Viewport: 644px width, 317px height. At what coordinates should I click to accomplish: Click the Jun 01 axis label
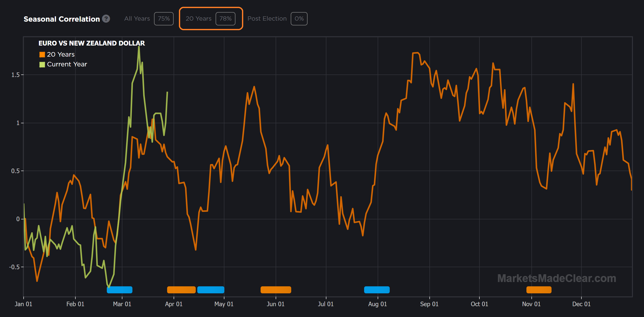[276, 304]
